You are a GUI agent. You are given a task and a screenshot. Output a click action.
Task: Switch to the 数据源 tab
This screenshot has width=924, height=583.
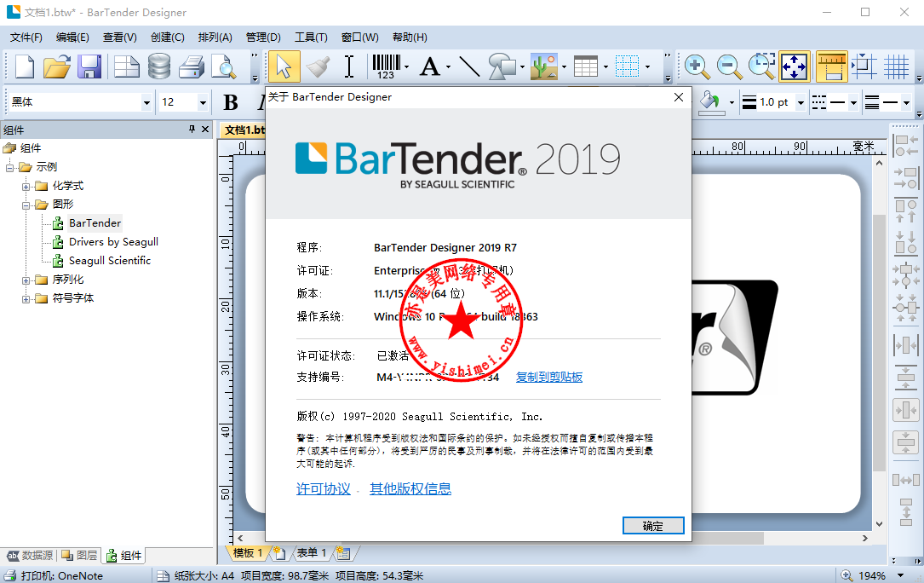point(30,555)
